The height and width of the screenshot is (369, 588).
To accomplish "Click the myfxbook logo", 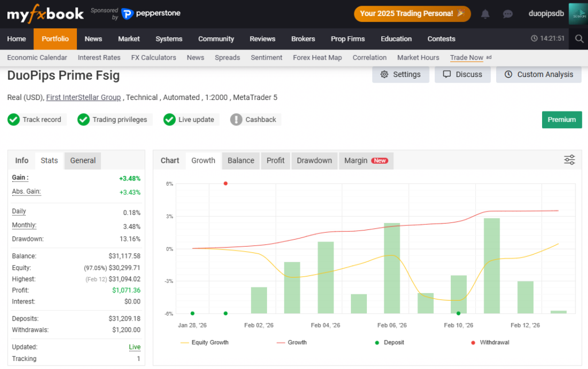I will 45,14.
